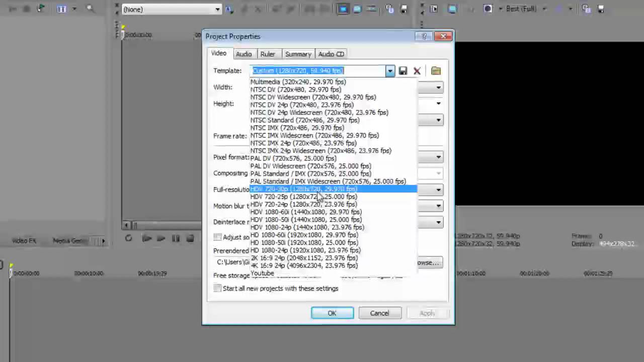644x362 pixels.
Task: Click the Project Properties help question mark
Action: click(x=424, y=36)
